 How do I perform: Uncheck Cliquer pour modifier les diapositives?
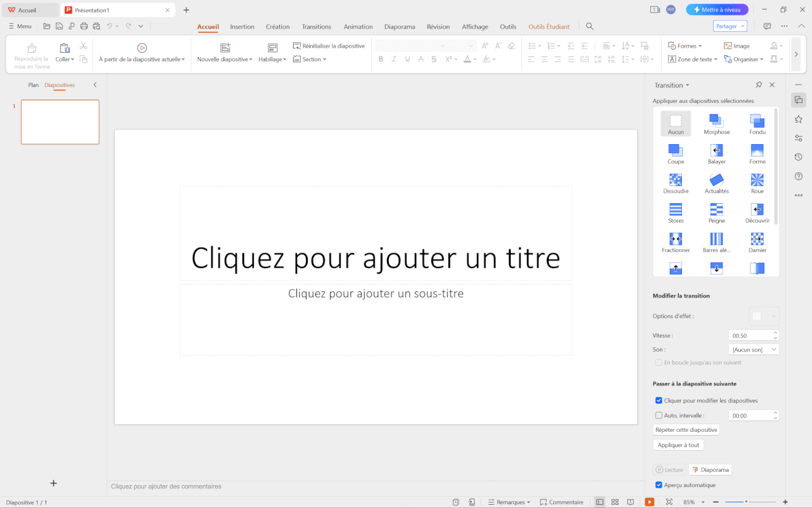click(x=658, y=400)
